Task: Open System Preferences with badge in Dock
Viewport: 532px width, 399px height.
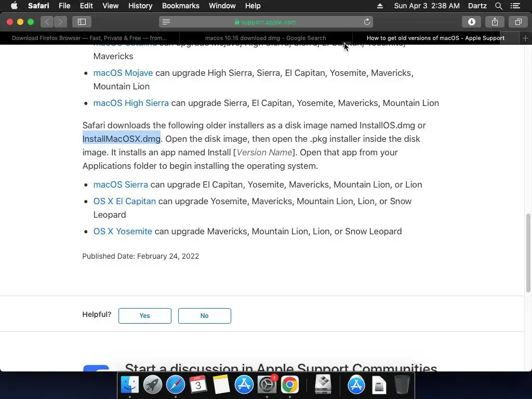Action: click(x=267, y=385)
